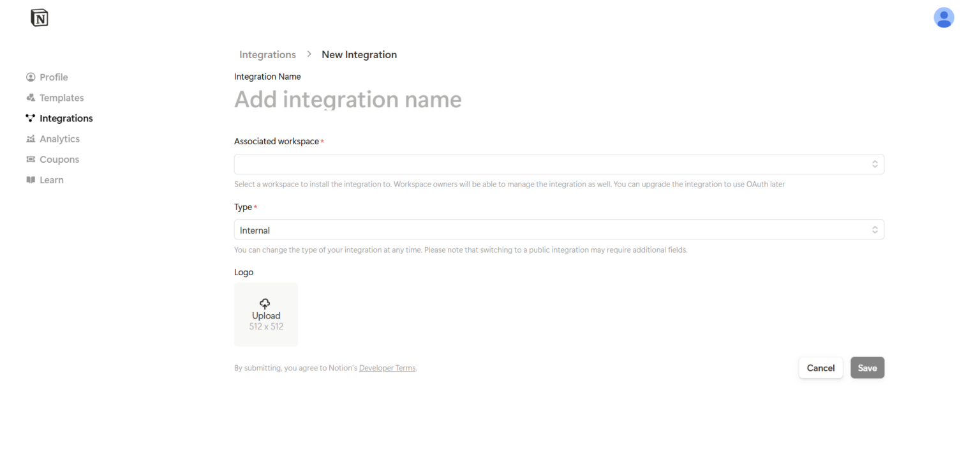Screen dimensions: 980x461
Task: Open the user avatar menu
Action: (943, 18)
